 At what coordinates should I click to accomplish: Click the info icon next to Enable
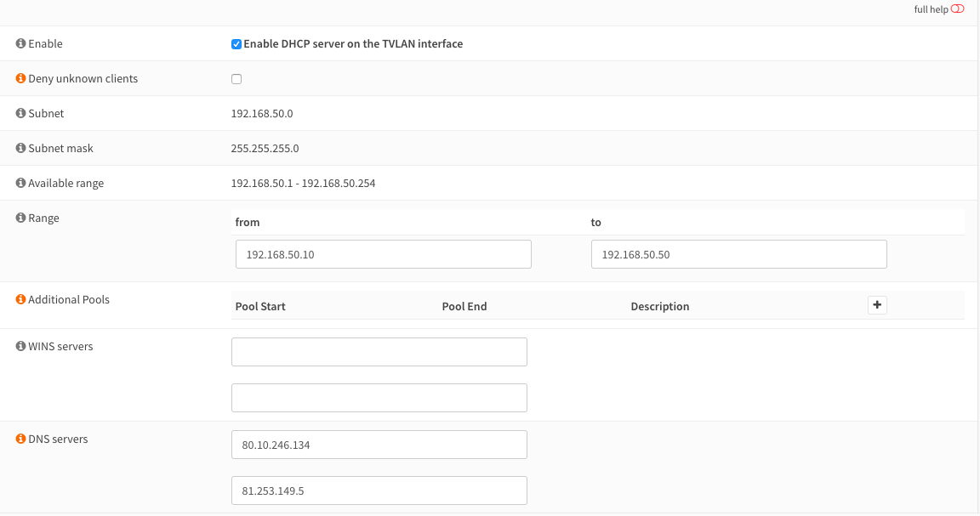[20, 43]
